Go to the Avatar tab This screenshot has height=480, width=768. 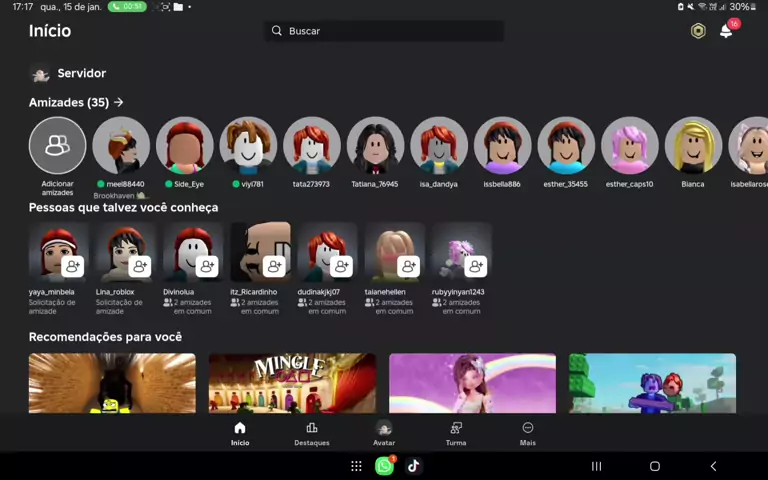click(x=384, y=433)
